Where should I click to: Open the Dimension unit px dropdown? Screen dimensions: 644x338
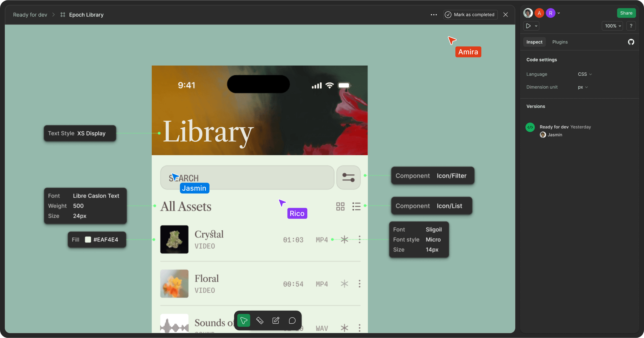pyautogui.click(x=583, y=87)
